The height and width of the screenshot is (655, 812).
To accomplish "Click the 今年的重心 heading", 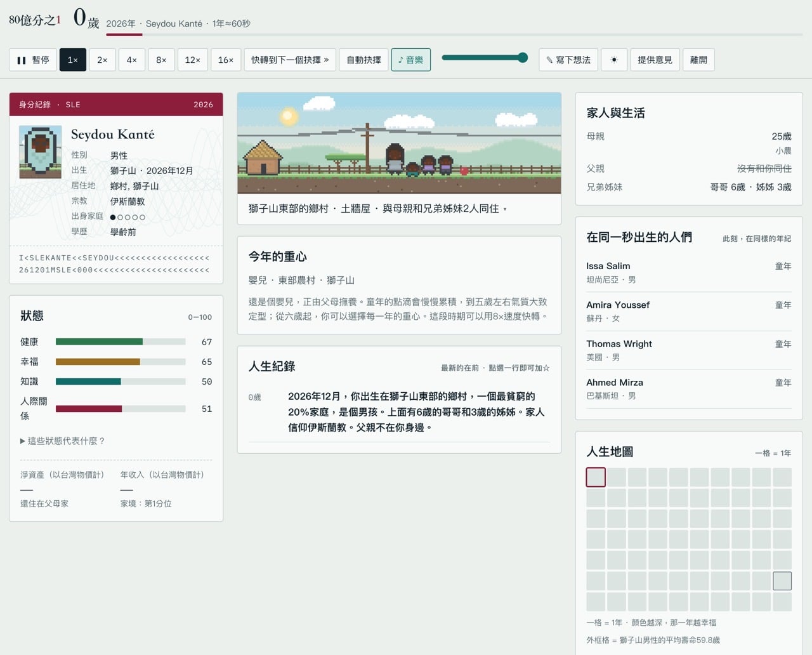I will [278, 256].
